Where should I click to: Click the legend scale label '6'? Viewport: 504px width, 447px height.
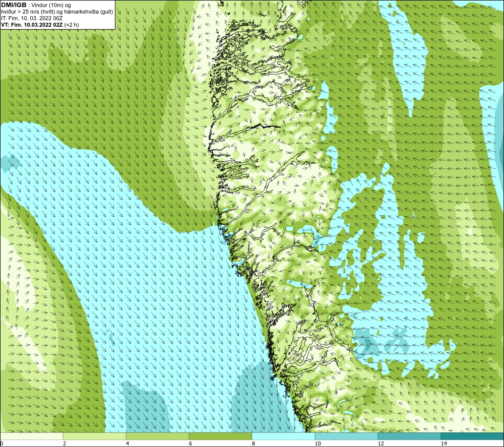pos(191,443)
